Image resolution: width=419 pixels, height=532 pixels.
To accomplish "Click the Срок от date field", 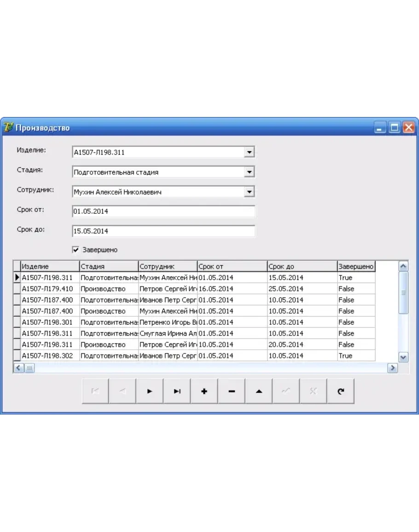I will pos(163,211).
